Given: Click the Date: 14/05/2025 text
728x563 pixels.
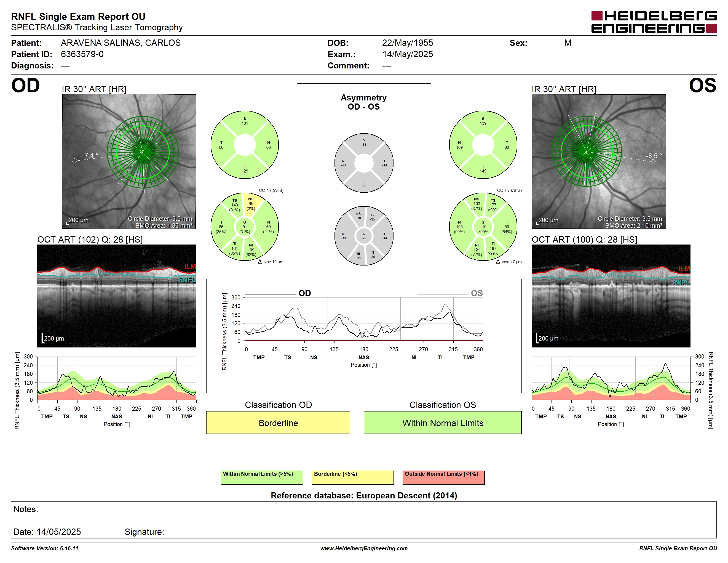Looking at the screenshot, I should point(47,532).
